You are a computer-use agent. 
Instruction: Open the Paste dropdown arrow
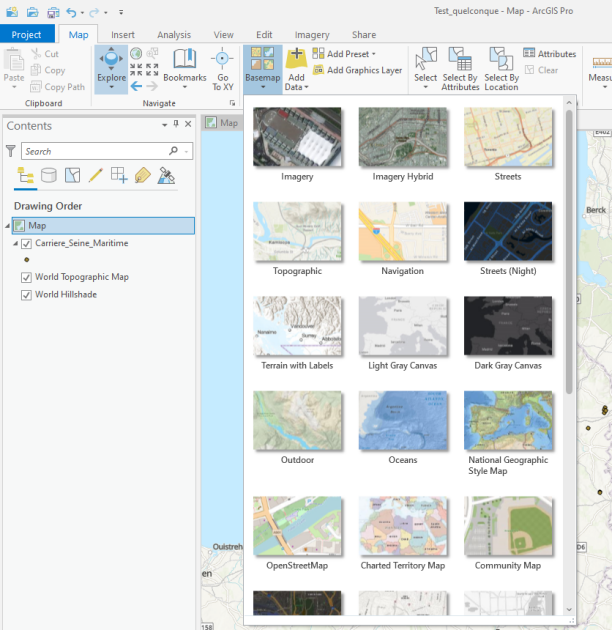pyautogui.click(x=14, y=87)
